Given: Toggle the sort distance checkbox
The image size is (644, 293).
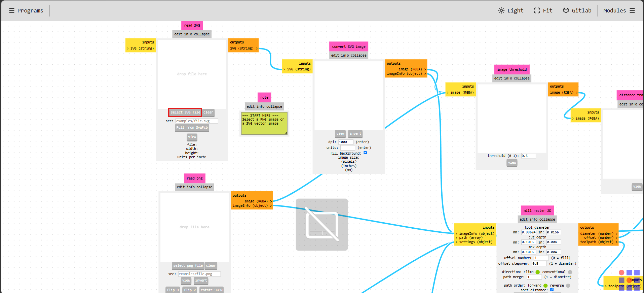Looking at the screenshot, I should [552, 290].
